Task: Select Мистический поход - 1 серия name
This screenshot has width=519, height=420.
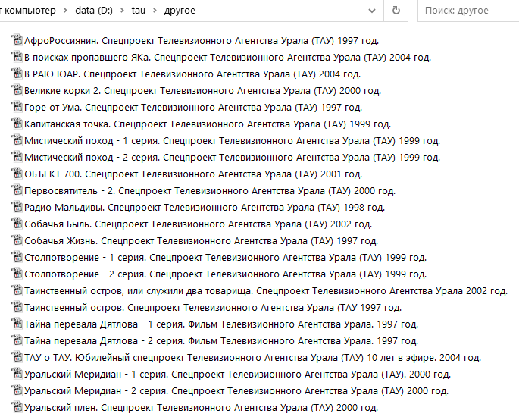Action: (232, 141)
